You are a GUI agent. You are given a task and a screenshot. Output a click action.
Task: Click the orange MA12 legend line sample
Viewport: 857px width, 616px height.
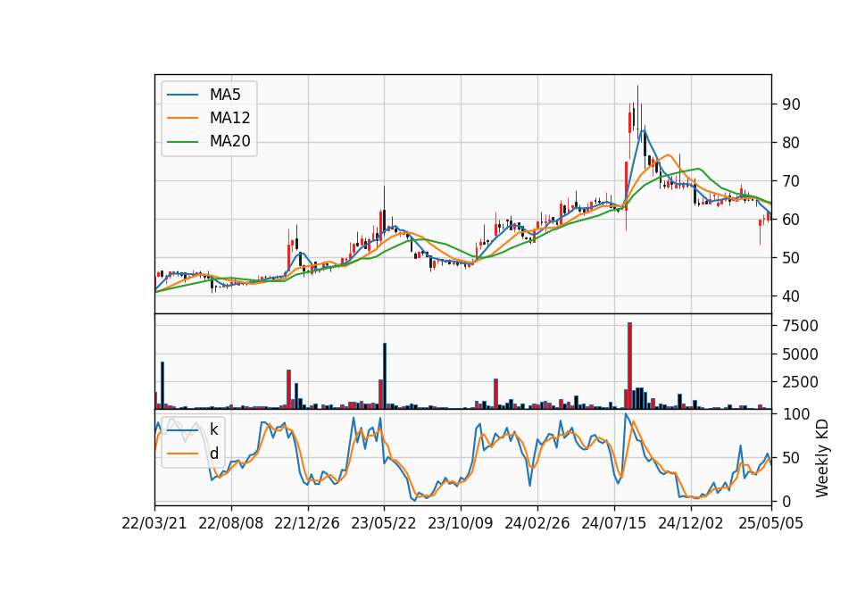pos(182,118)
